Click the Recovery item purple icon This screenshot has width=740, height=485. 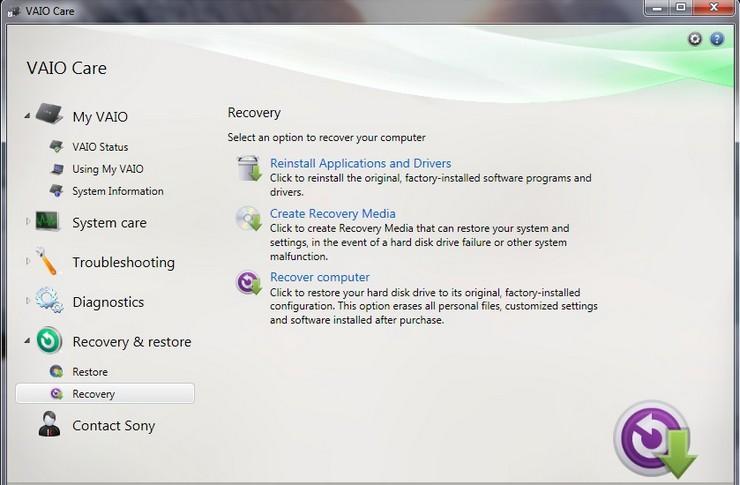click(57, 393)
